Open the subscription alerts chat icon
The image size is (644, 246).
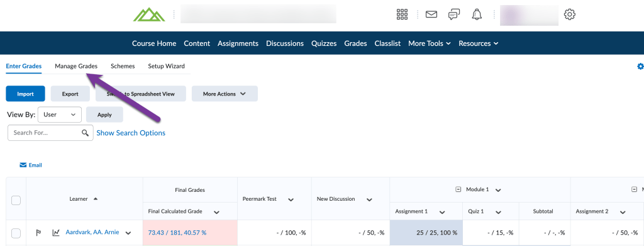454,14
